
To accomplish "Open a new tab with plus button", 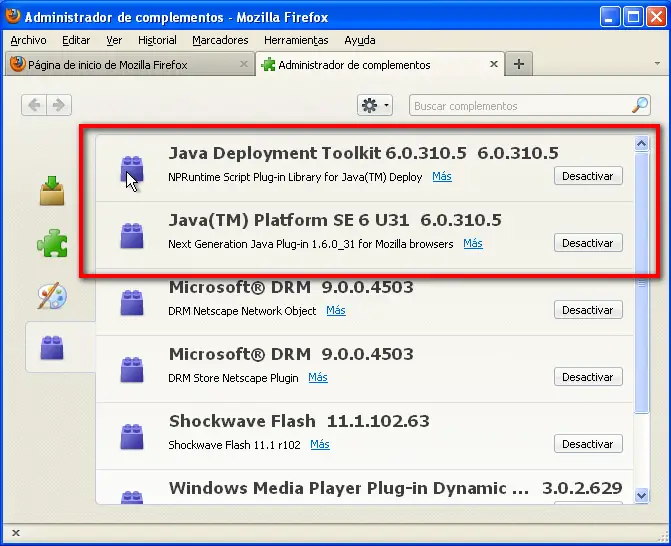I will tap(519, 64).
